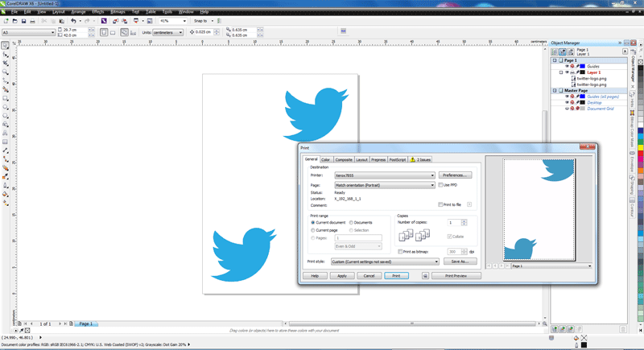Open Page orientation dropdown in Print dialog

[385, 185]
